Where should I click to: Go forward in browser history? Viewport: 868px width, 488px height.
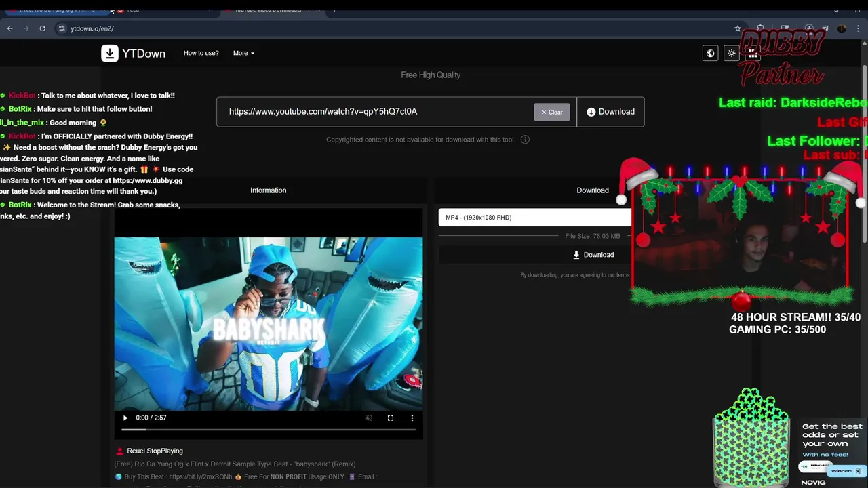click(x=26, y=28)
